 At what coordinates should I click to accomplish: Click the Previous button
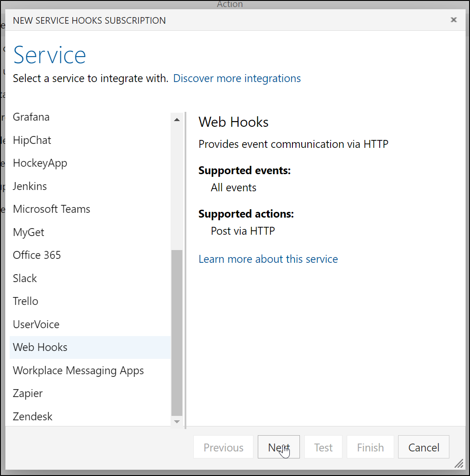pyautogui.click(x=223, y=447)
